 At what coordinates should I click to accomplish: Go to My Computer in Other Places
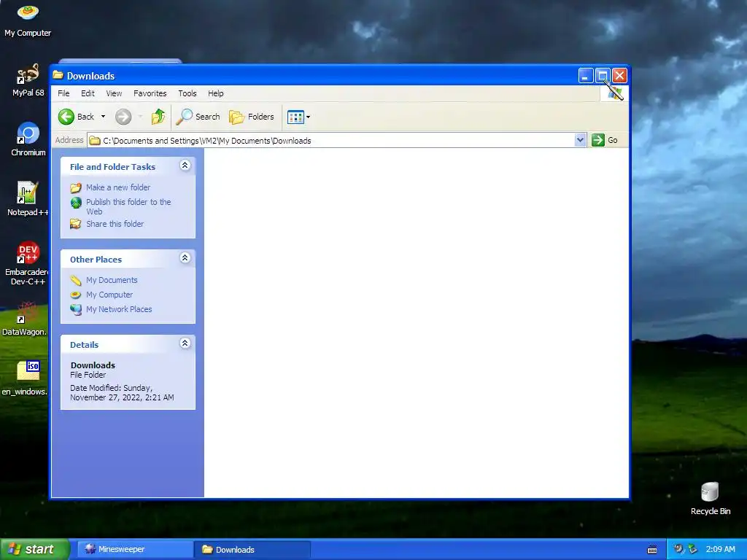coord(109,295)
